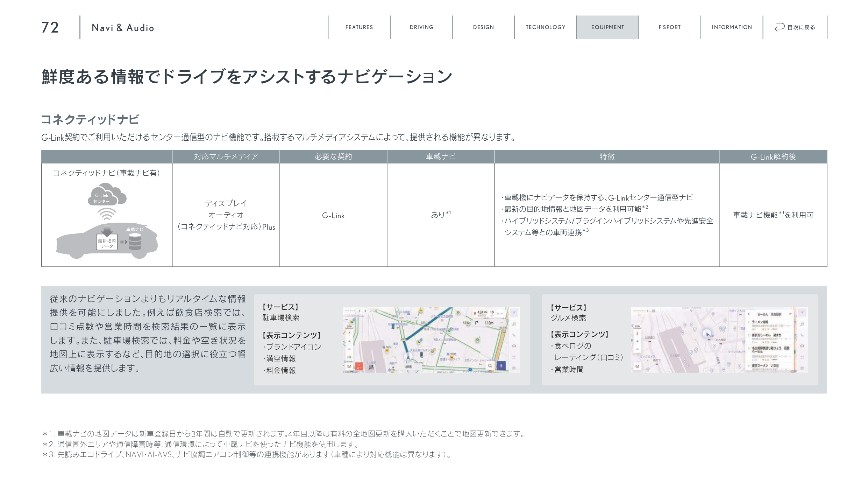Click the G-Link解約後 column header
The height and width of the screenshot is (489, 868).
tap(773, 157)
